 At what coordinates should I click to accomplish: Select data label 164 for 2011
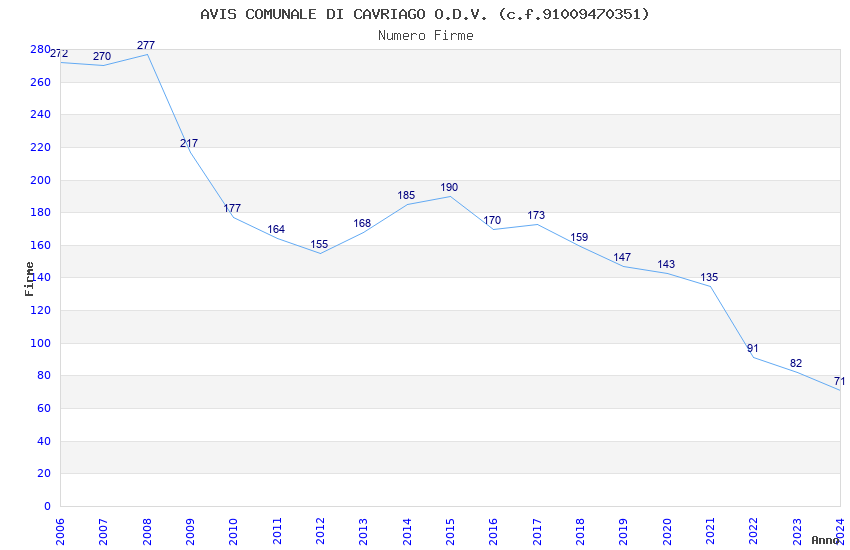pos(276,230)
